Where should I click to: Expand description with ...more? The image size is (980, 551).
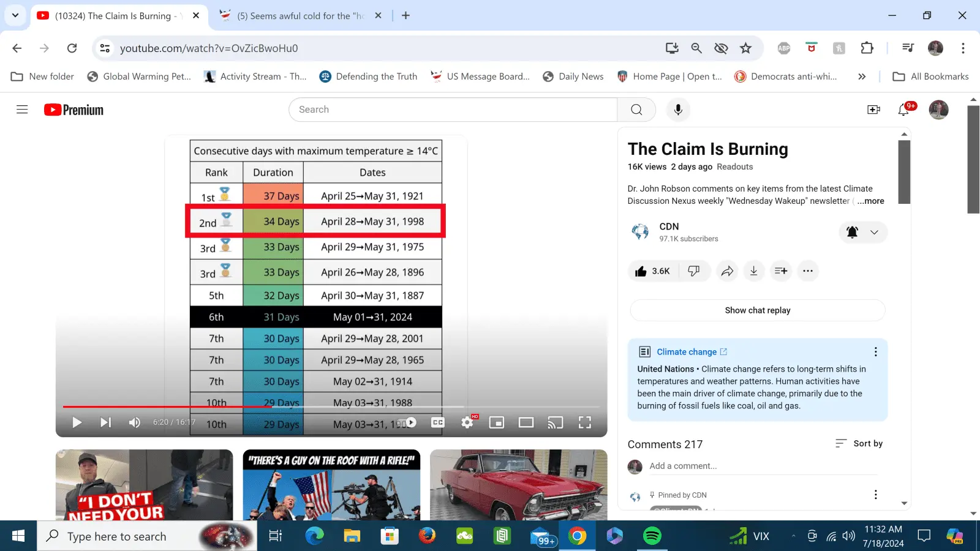[x=870, y=201]
